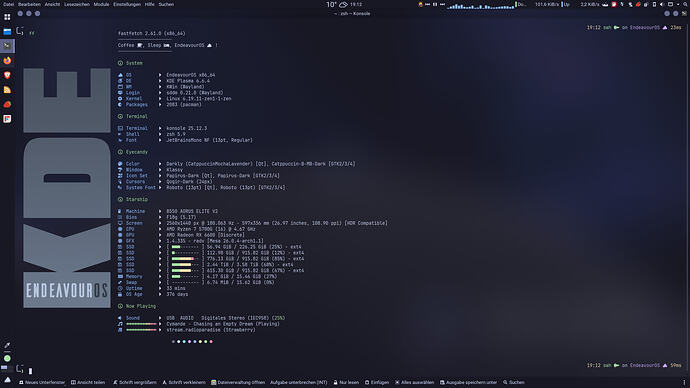
Task: Click the EndeavourOS icon at dock bottom
Action: pyautogui.click(x=7, y=380)
